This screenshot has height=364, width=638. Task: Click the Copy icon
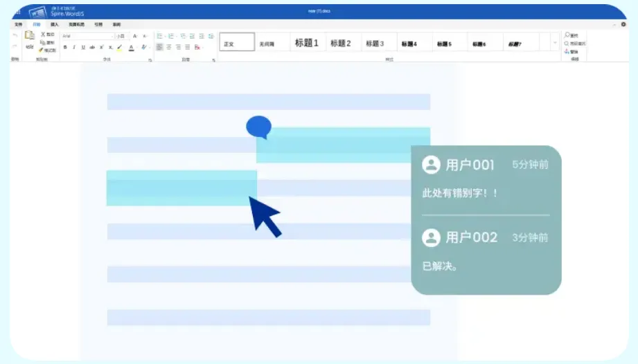point(43,42)
